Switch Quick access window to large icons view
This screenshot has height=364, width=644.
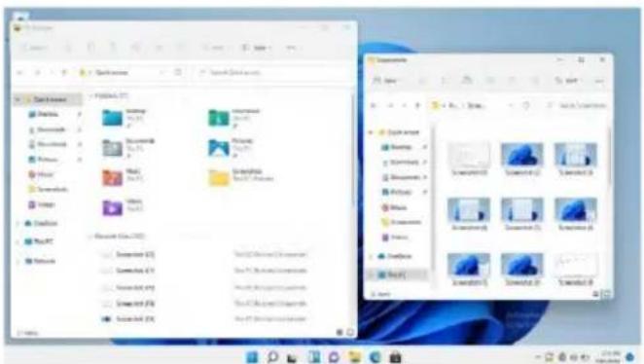350,332
